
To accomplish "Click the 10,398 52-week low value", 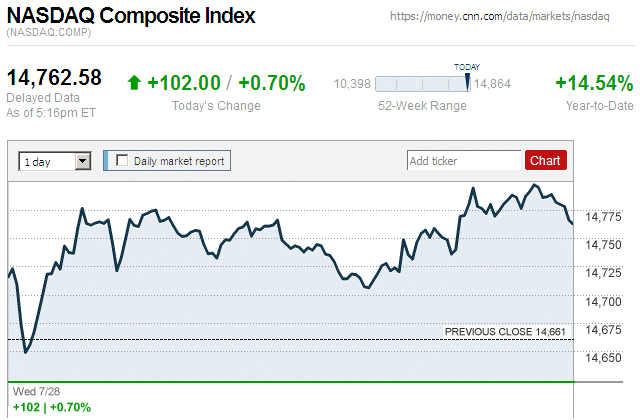I will (353, 84).
